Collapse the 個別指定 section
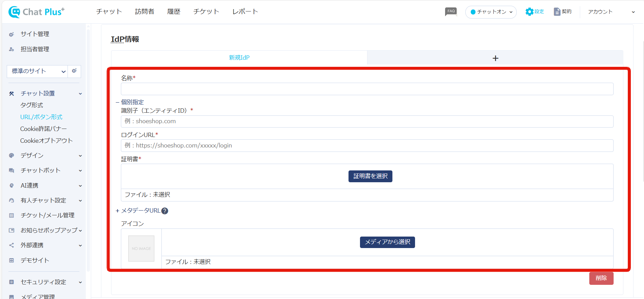 coord(118,102)
